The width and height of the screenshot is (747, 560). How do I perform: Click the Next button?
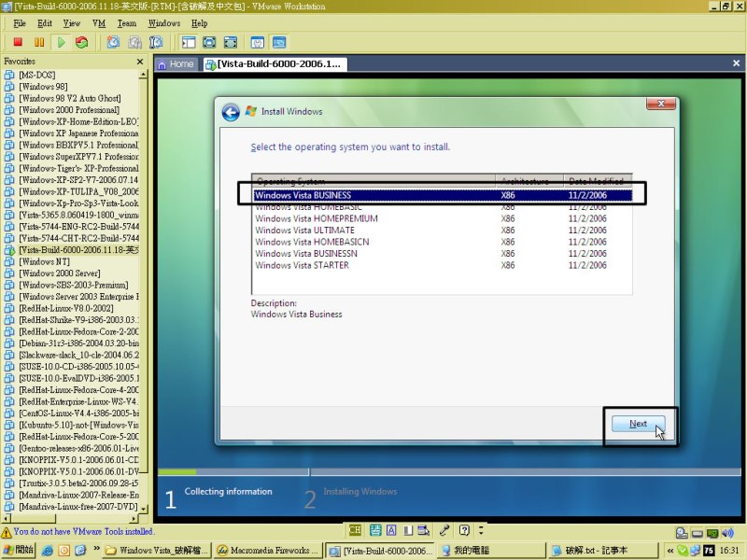(x=638, y=424)
